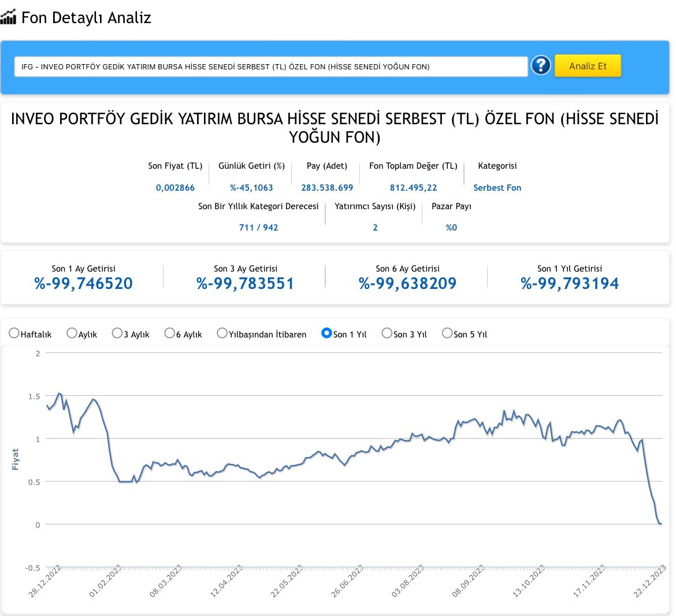Click the Fiyat axis label on the chart

tap(15, 459)
